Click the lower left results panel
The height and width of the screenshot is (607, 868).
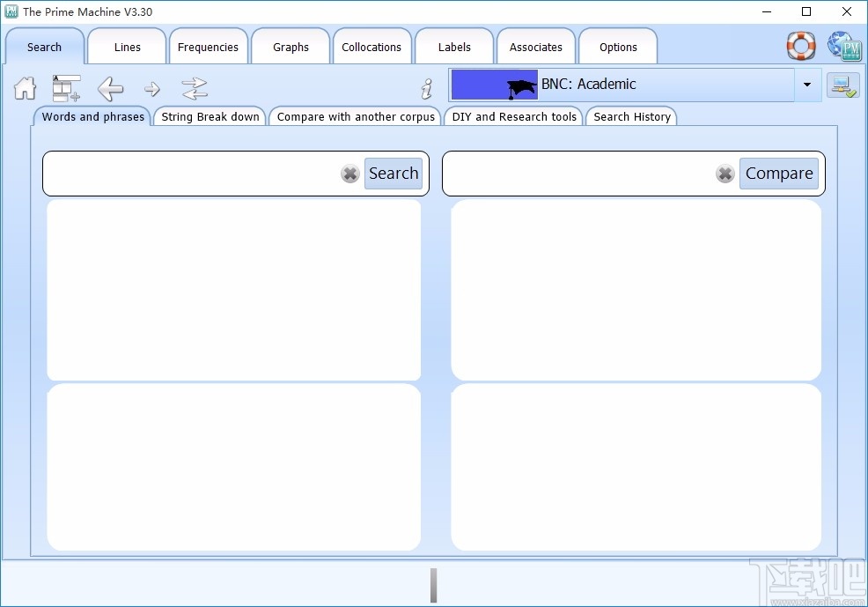(x=234, y=467)
